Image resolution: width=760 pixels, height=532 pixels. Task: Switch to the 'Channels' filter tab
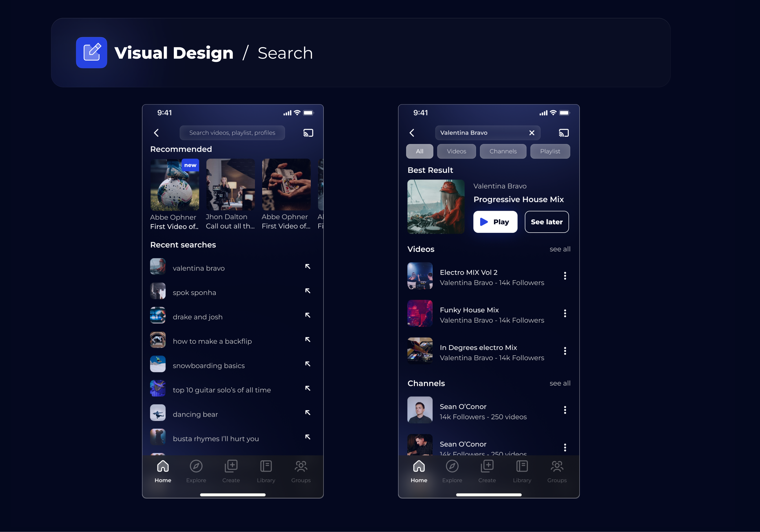(503, 151)
